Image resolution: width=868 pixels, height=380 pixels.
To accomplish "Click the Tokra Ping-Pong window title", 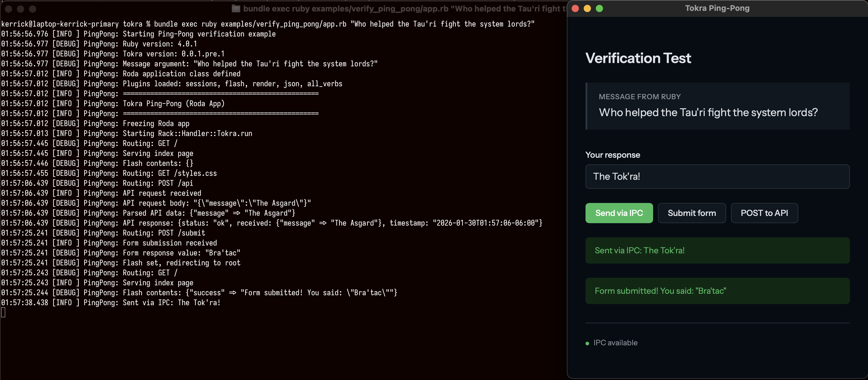I will (717, 8).
